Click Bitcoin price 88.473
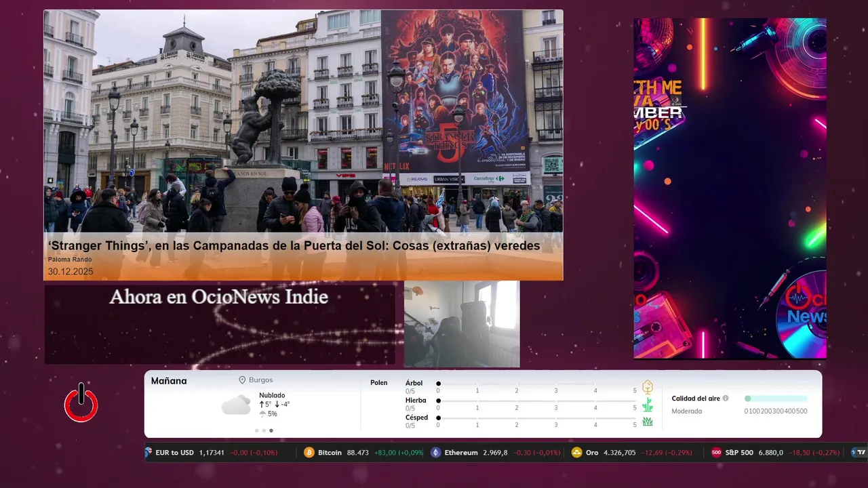The height and width of the screenshot is (488, 868). tap(358, 452)
